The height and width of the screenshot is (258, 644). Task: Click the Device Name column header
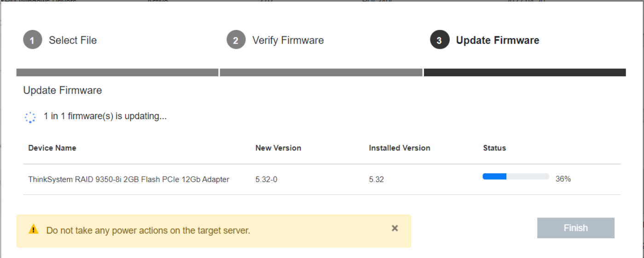(x=52, y=148)
